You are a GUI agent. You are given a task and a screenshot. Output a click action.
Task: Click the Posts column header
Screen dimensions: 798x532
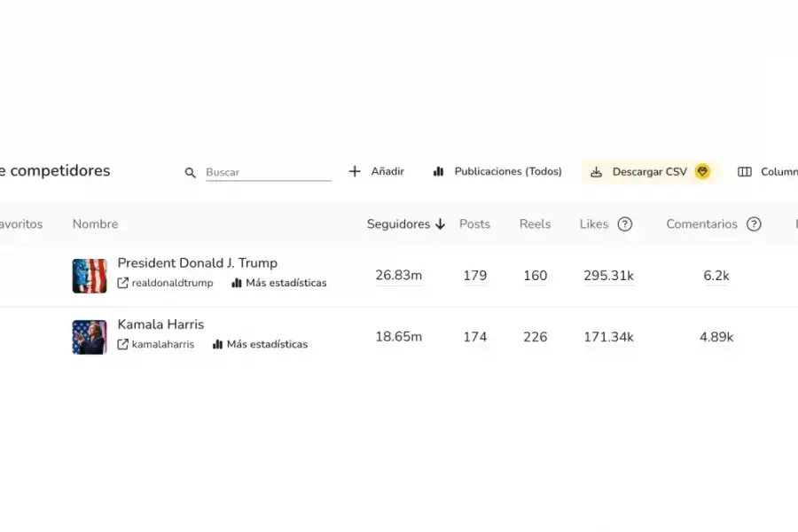(x=474, y=224)
